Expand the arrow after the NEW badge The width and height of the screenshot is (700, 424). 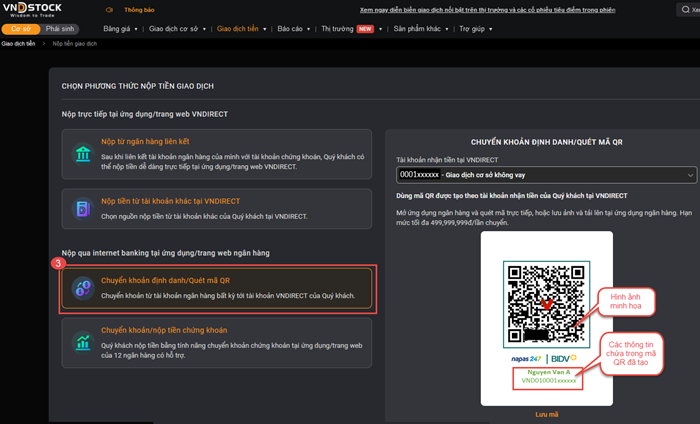coord(380,29)
